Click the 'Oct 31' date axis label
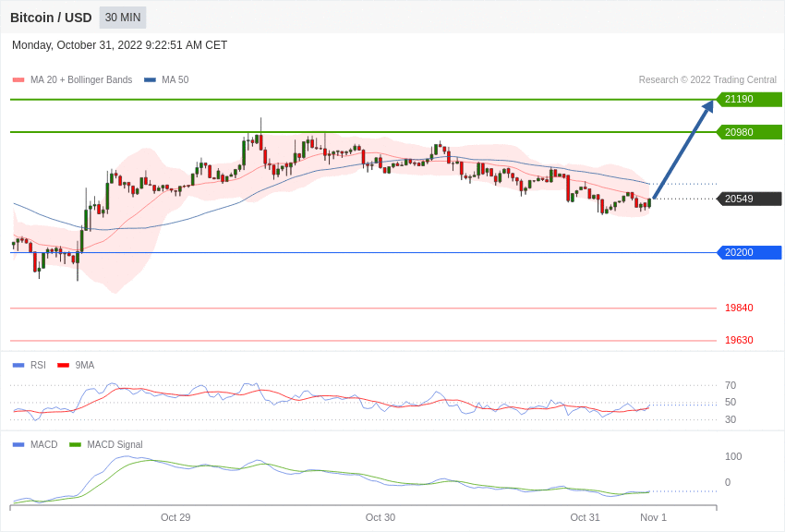785x532 pixels. (586, 517)
